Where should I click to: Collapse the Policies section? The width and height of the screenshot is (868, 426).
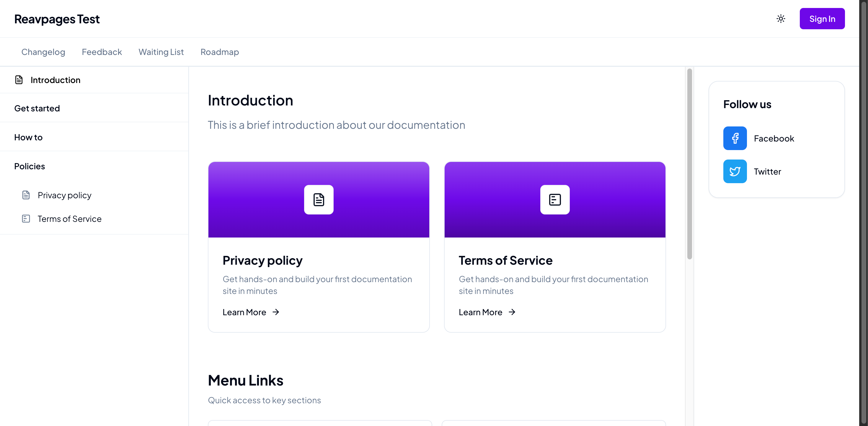click(30, 166)
